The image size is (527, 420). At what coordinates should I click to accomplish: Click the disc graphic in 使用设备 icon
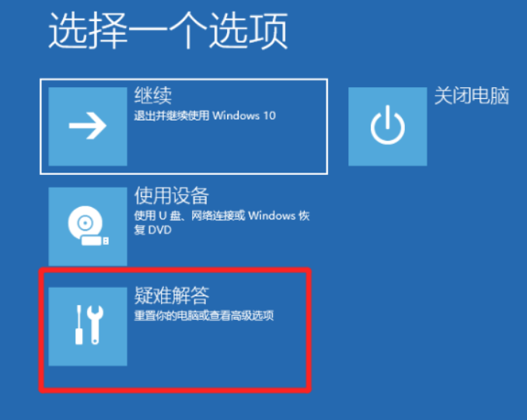tap(85, 222)
